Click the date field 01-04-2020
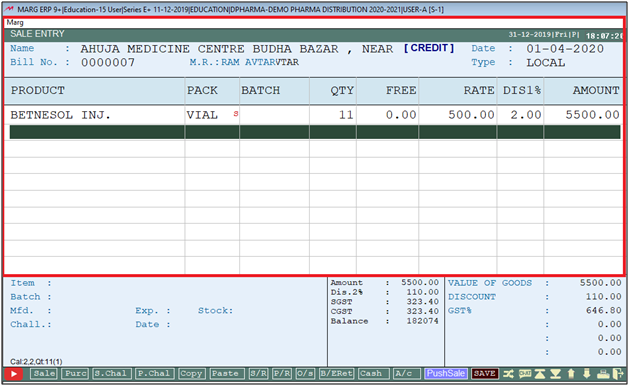 [565, 49]
